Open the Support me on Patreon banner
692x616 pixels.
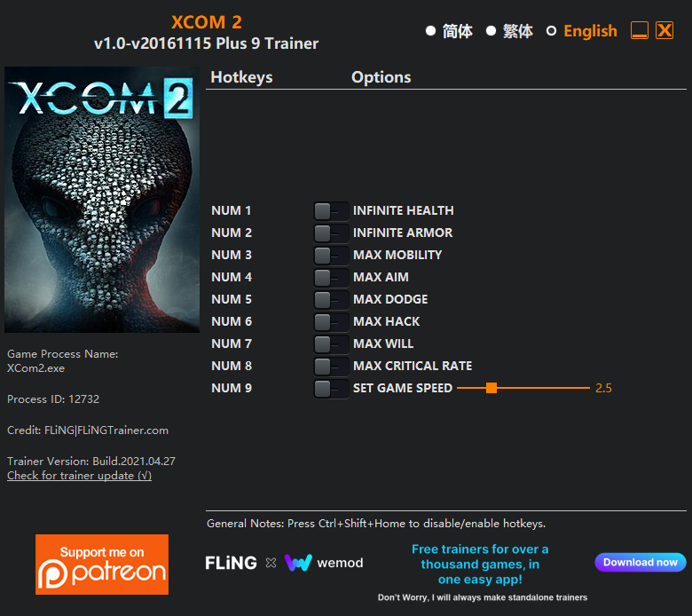tap(102, 565)
